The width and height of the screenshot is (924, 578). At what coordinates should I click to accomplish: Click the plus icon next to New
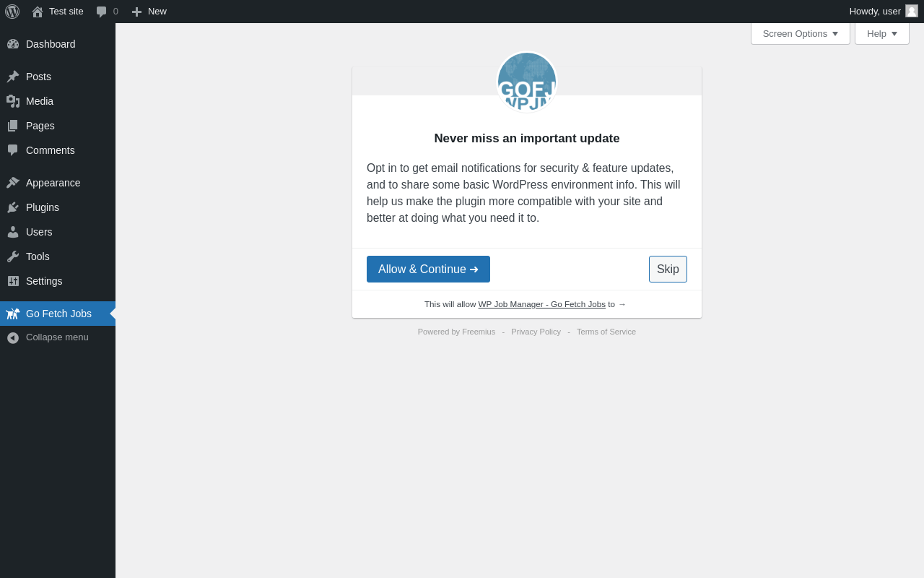click(136, 12)
